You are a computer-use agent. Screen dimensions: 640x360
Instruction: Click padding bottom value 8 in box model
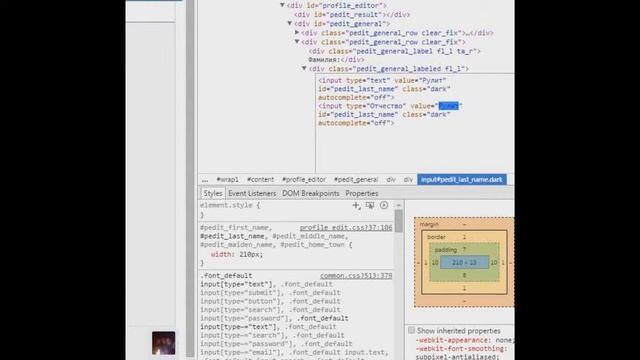(x=464, y=276)
